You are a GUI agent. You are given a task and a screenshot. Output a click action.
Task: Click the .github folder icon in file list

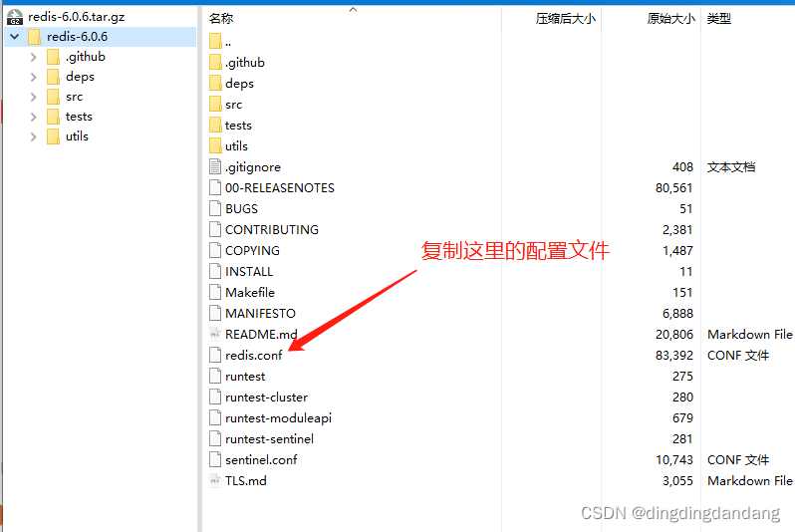215,63
